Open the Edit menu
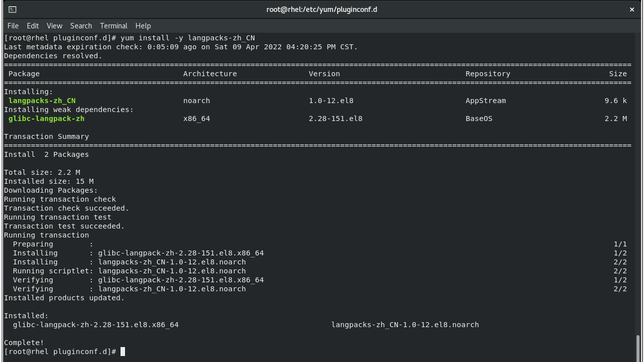The width and height of the screenshot is (644, 362). (x=32, y=25)
